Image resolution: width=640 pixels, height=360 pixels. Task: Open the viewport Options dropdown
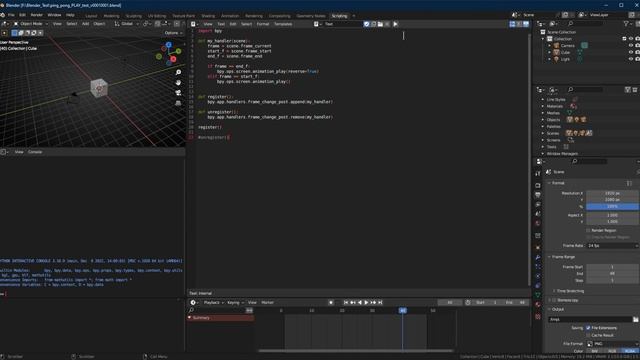tap(173, 33)
